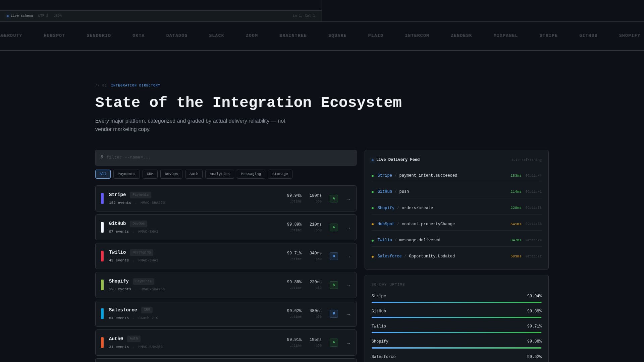Select the All filter tab
The height and width of the screenshot is (362, 644).
(x=103, y=174)
